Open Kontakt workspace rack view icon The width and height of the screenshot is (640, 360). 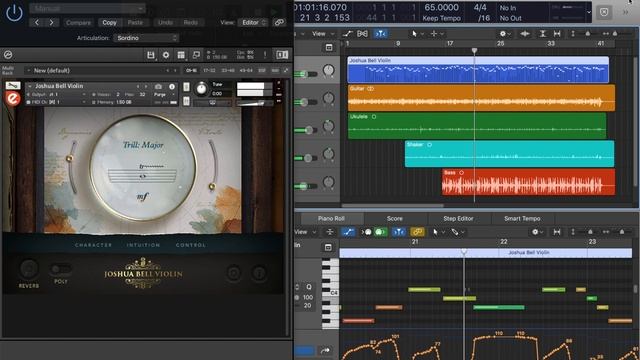point(181,55)
